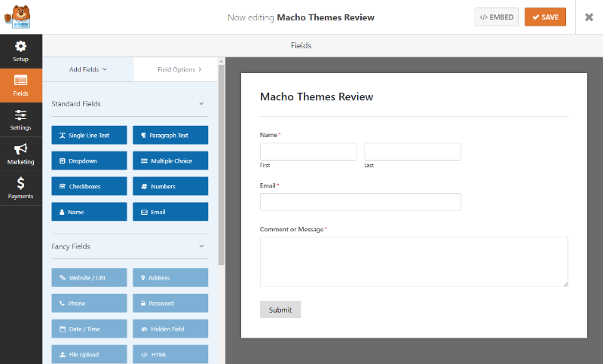Image resolution: width=603 pixels, height=364 pixels.
Task: Open the Settings sliders panel
Action: point(21,120)
